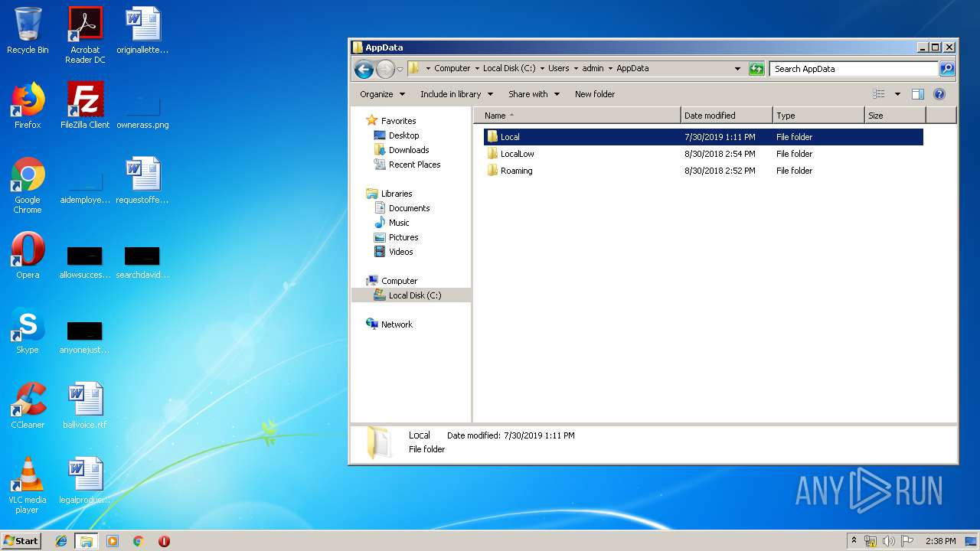Launch FileZilla Client shortcut
The image size is (980, 551).
coord(85,106)
